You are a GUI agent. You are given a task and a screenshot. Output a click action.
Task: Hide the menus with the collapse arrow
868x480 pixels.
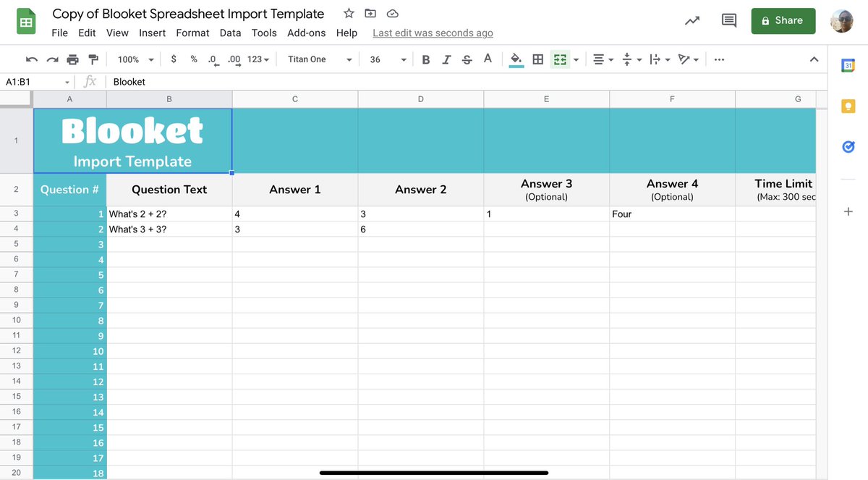tap(814, 59)
